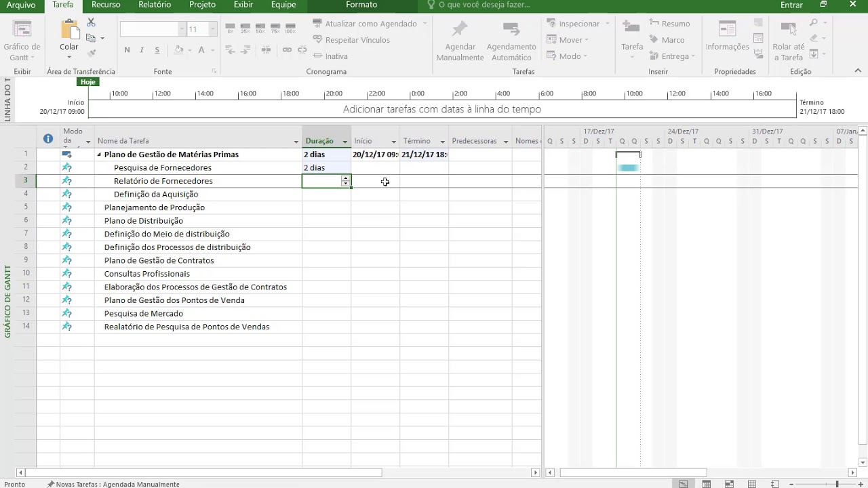Click Rolar até a Tarefa
This screenshot has width=868, height=488.
coord(789,41)
